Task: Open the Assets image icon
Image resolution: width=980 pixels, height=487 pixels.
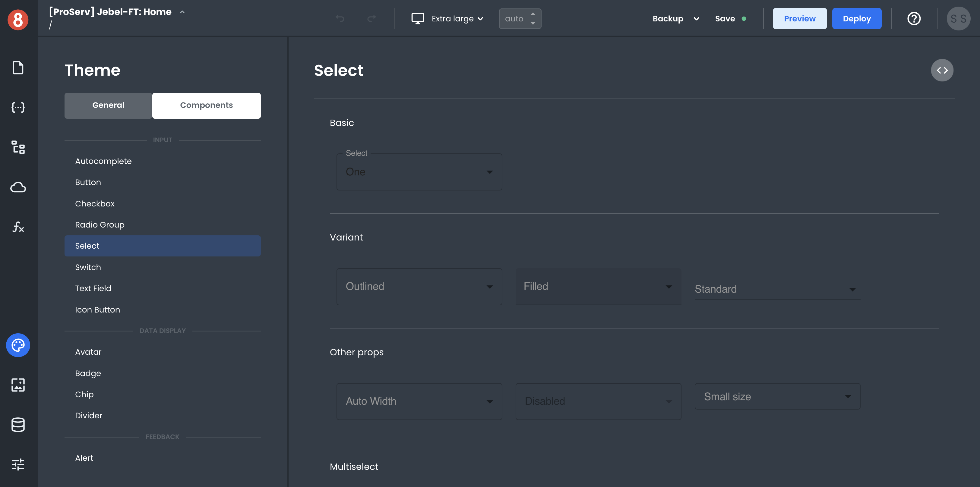Action: click(18, 385)
